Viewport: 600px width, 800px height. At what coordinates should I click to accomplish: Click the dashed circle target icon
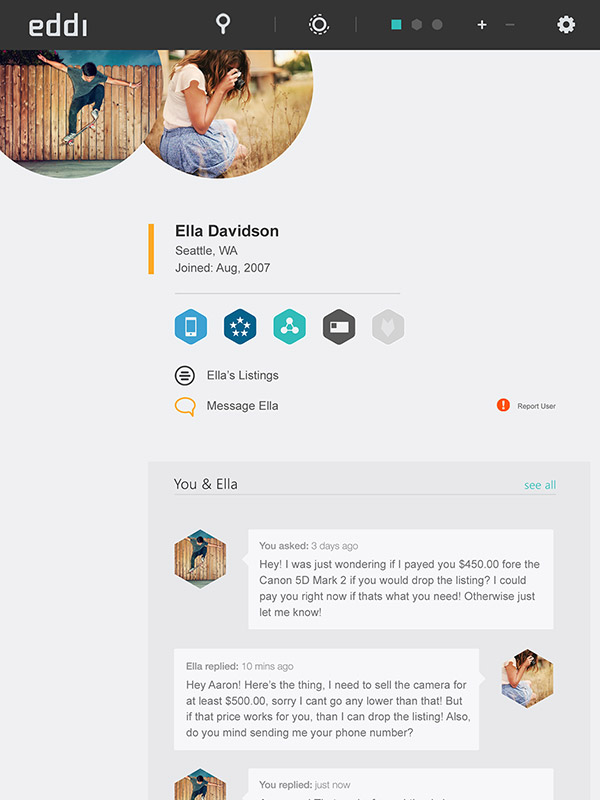[x=319, y=24]
